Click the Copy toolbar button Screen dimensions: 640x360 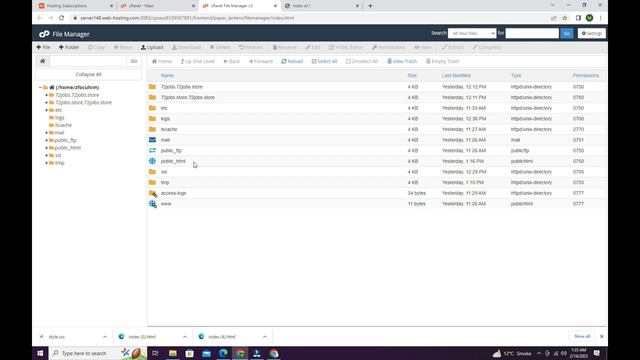tap(96, 47)
